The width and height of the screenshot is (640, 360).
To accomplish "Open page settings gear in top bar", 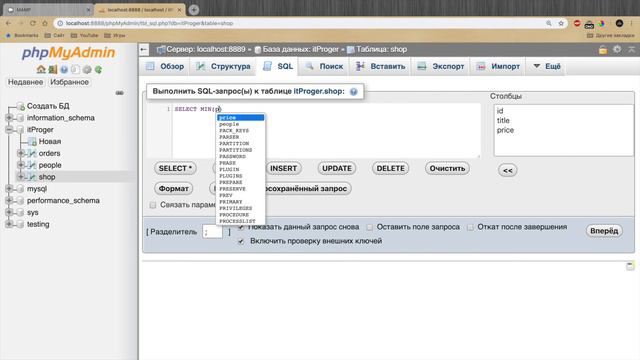I will 617,49.
